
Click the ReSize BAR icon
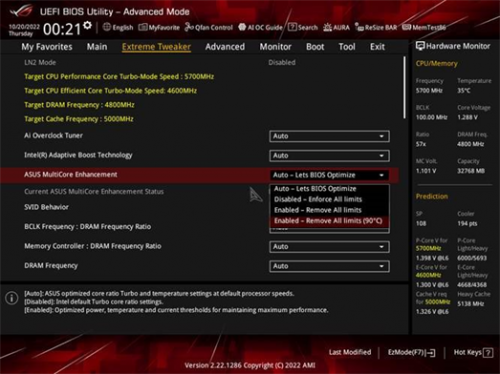(x=359, y=27)
